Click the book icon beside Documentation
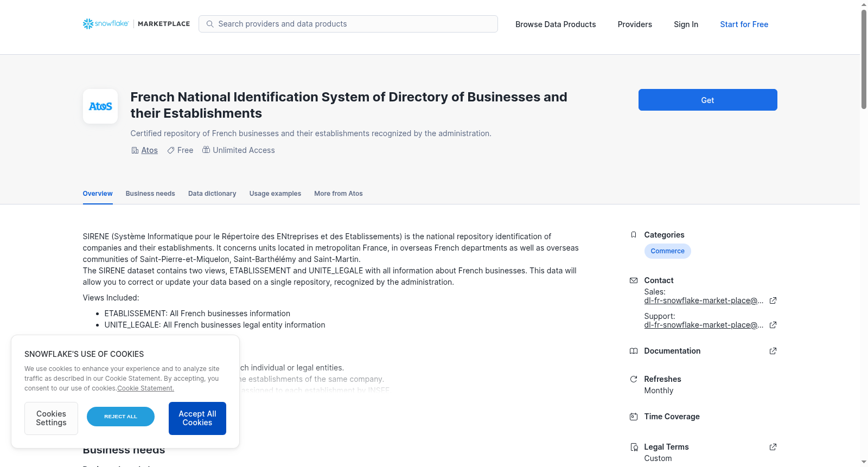The image size is (868, 467). click(634, 351)
